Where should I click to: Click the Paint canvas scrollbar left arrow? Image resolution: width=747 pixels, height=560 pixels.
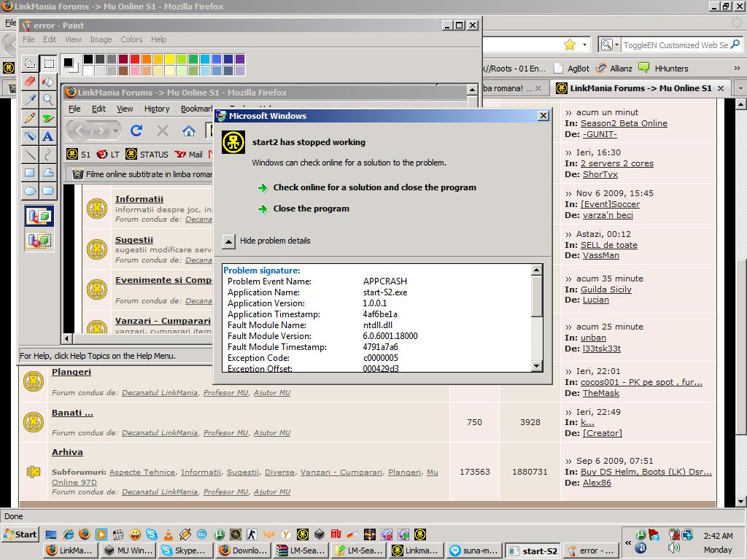coord(66,338)
